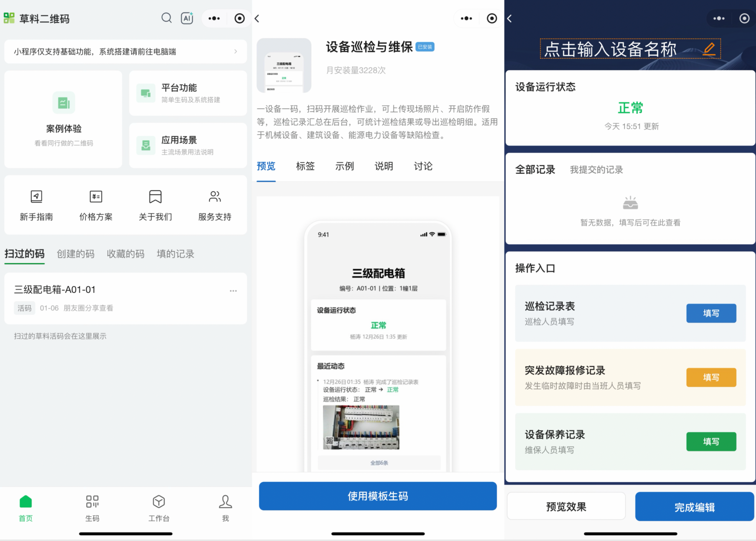The width and height of the screenshot is (756, 541).
Task: Click the 点击输入设备名称 field
Action: (610, 49)
